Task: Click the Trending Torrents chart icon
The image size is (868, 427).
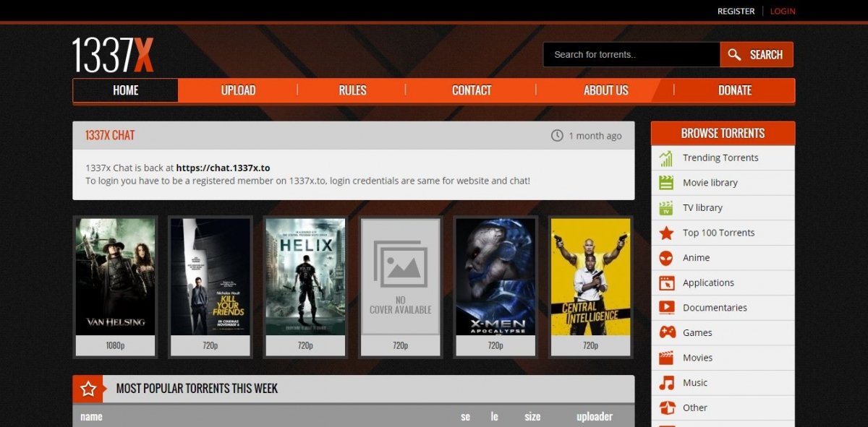Action: pyautogui.click(x=666, y=158)
